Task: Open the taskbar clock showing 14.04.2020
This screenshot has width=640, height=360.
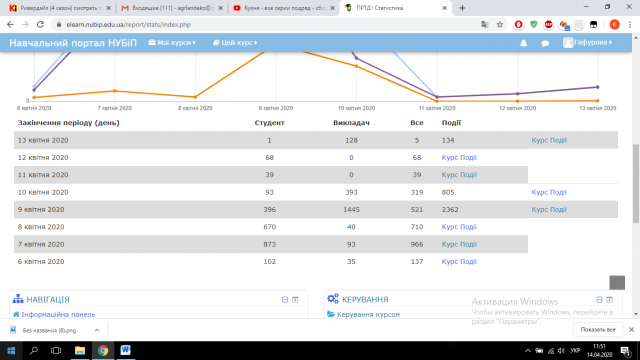Action: 599,351
